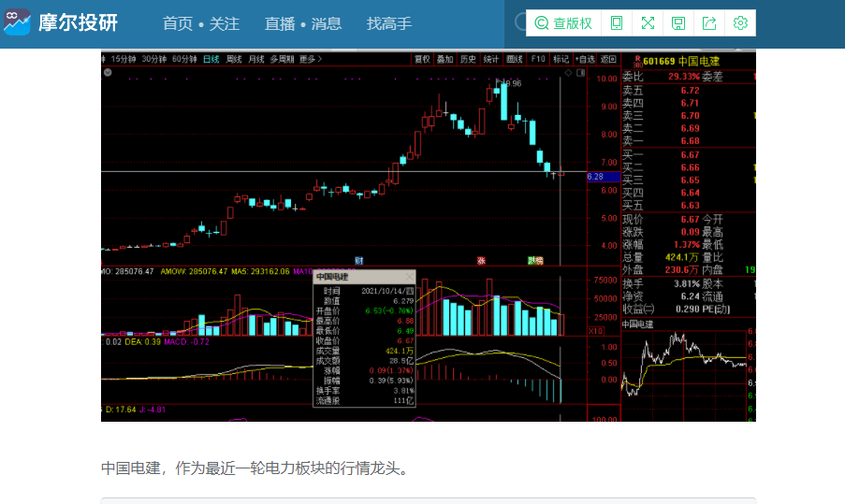845x504 pixels.
Task: Click the 财榜 marker on the chart timeline
Action: pos(535,261)
